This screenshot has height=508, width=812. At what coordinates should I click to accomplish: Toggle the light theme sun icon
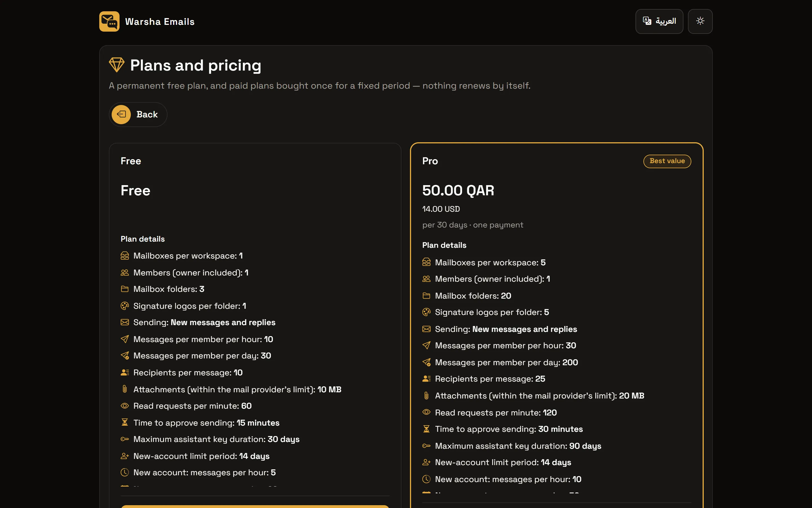pyautogui.click(x=700, y=21)
